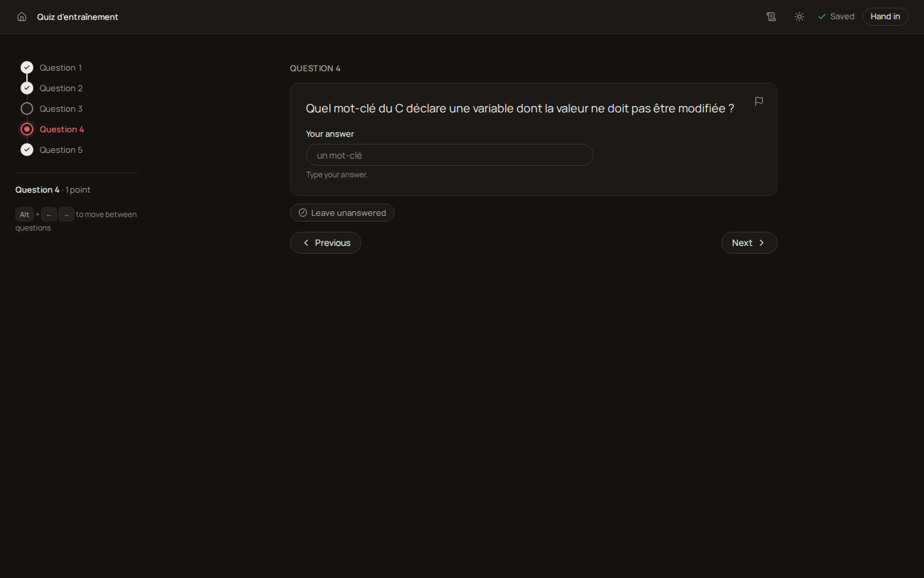Jump to Question 1 in sidebar
Screen dimensions: 924x578
(x=51, y=67)
